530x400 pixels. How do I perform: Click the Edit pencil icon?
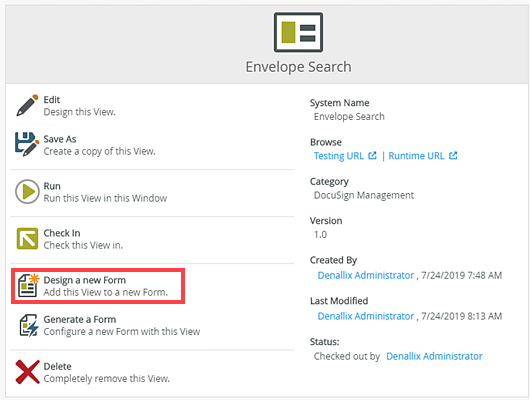(27, 105)
